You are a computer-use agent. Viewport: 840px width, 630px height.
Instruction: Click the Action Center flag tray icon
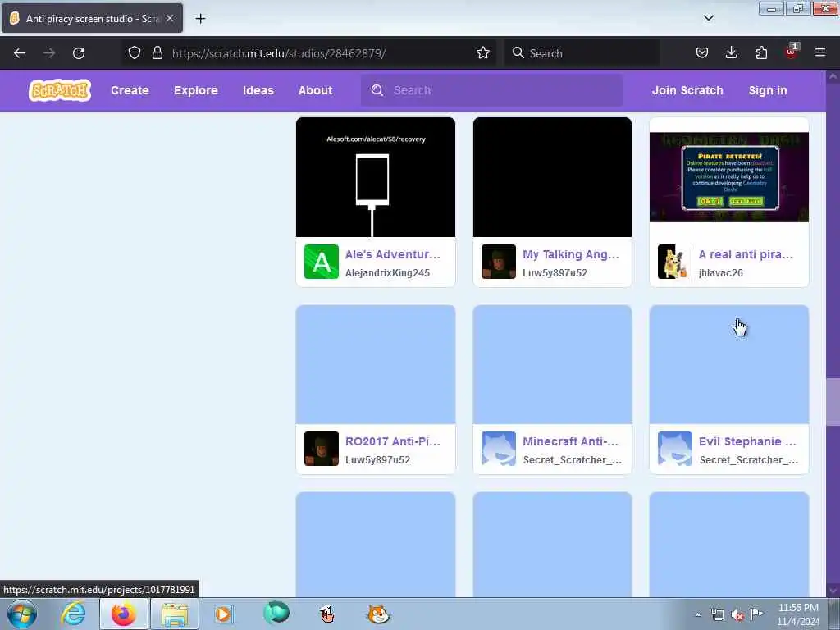point(756,614)
